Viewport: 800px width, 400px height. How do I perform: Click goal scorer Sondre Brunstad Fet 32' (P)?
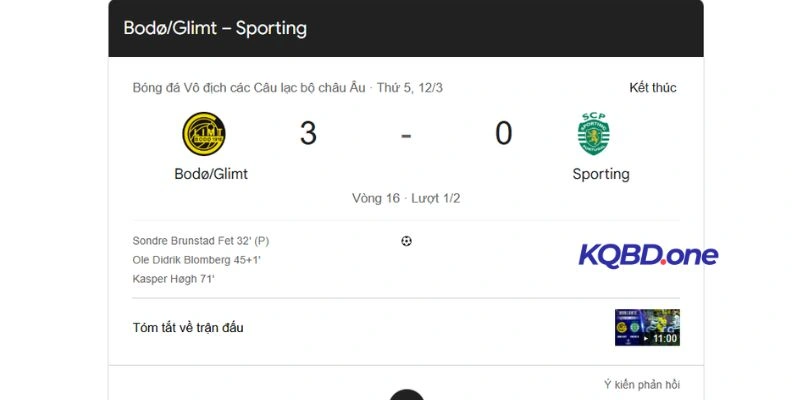201,241
